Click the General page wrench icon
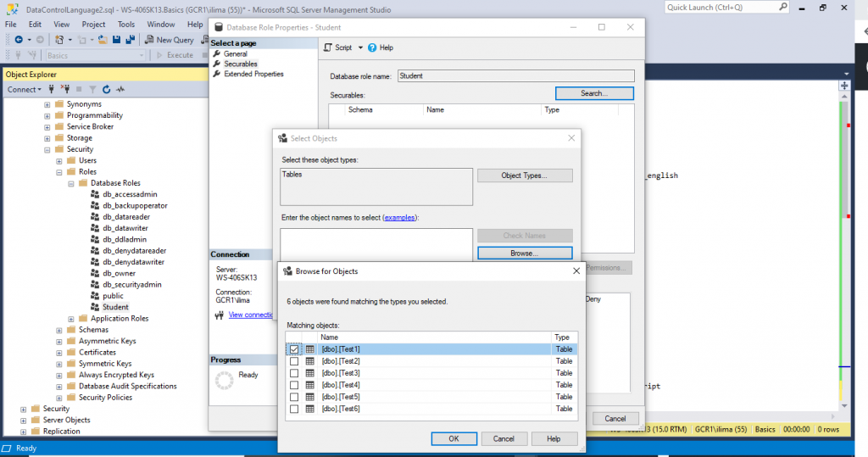 [x=217, y=53]
